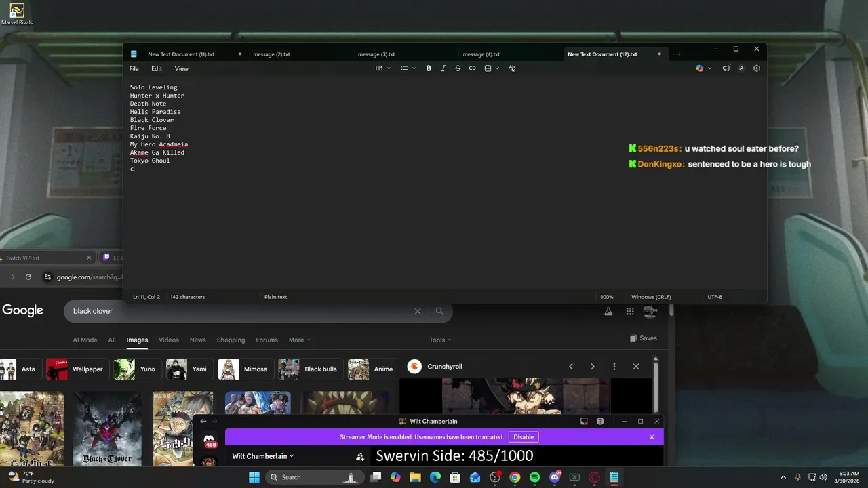Open File Explorer from the taskbar

click(x=415, y=477)
